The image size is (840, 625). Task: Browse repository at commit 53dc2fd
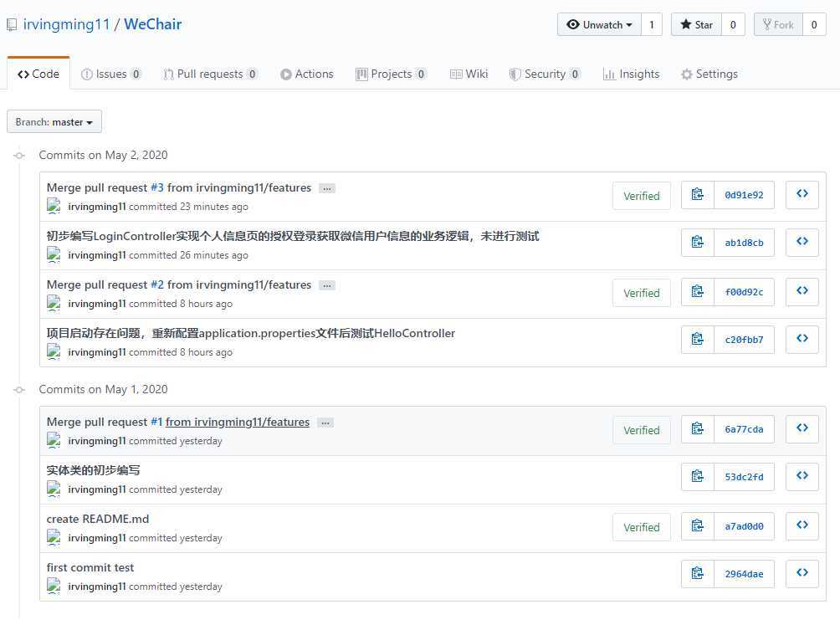[x=802, y=477]
